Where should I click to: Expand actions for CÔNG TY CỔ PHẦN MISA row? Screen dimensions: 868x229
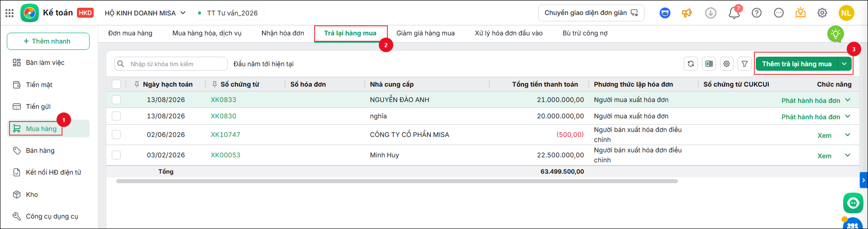pos(848,135)
